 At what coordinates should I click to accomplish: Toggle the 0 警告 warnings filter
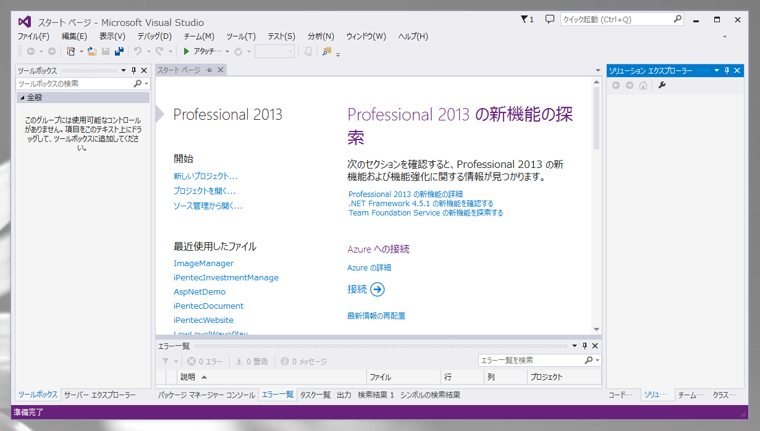pyautogui.click(x=252, y=361)
